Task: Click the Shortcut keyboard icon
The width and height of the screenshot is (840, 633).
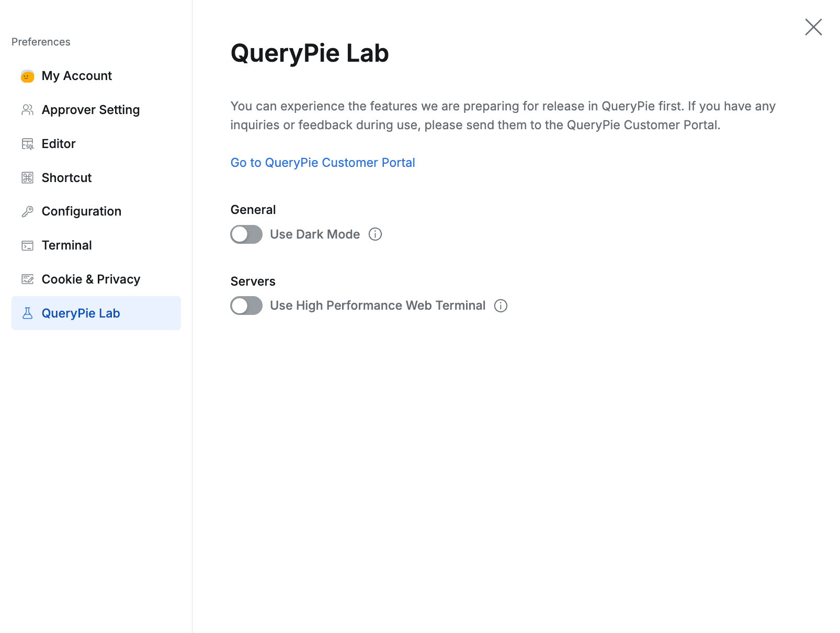Action: tap(27, 177)
